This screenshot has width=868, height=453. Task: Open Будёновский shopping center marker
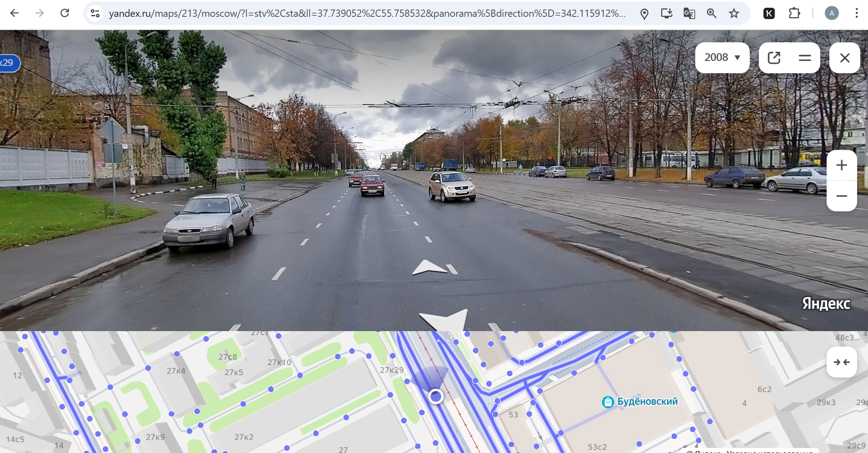608,402
